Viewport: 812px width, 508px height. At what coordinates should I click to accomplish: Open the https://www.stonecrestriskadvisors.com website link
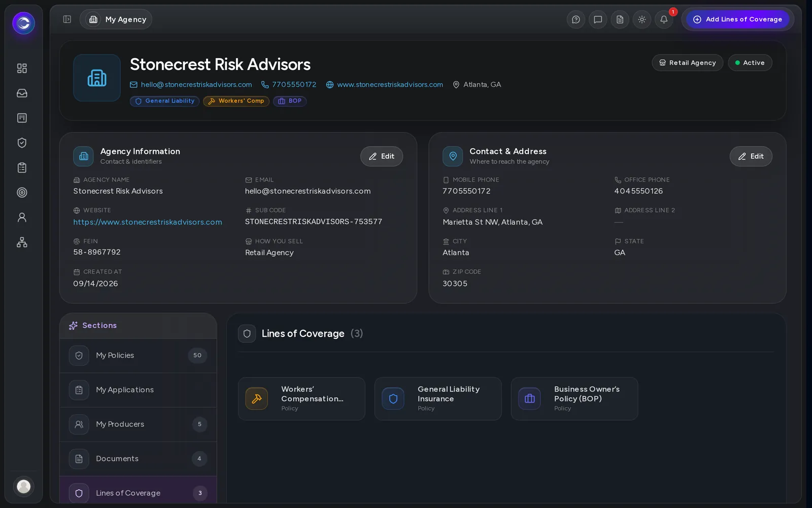[148, 222]
